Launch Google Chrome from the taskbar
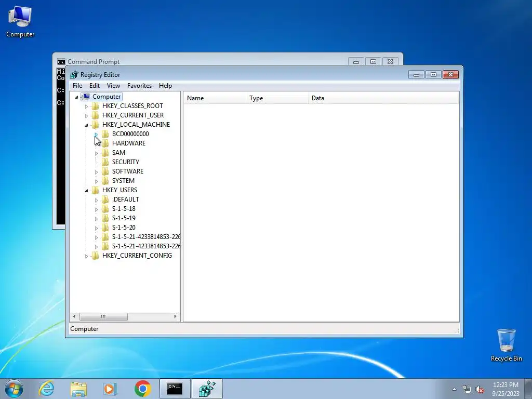Screen dimensions: 532x399 pos(142,389)
